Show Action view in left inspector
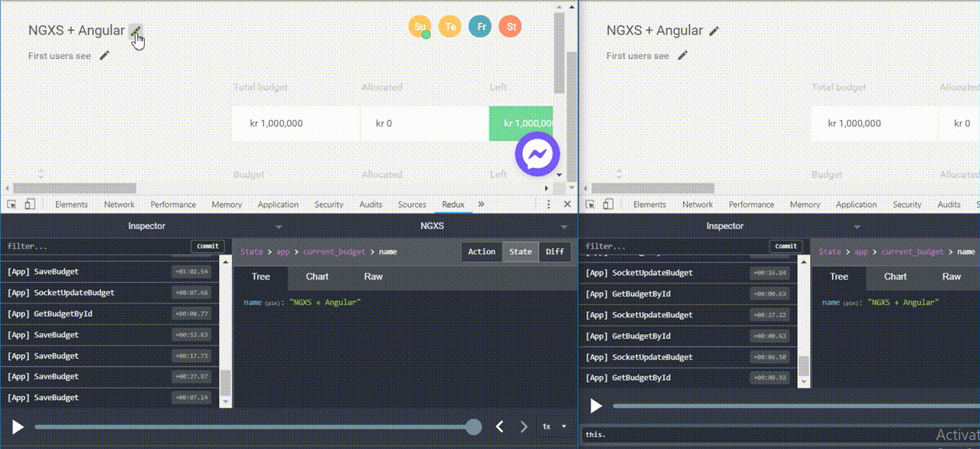 [x=482, y=251]
